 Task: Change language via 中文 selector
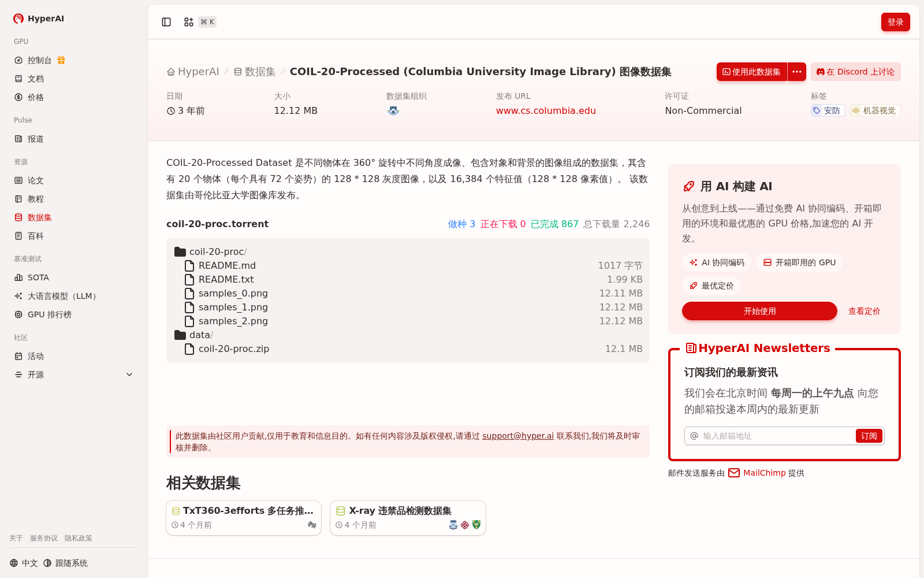click(24, 563)
